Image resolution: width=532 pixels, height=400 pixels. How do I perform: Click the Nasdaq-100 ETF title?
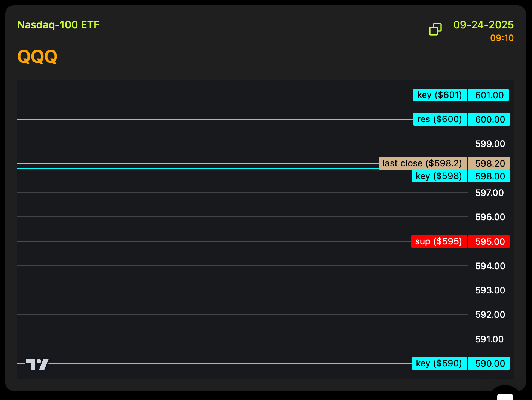[x=58, y=25]
